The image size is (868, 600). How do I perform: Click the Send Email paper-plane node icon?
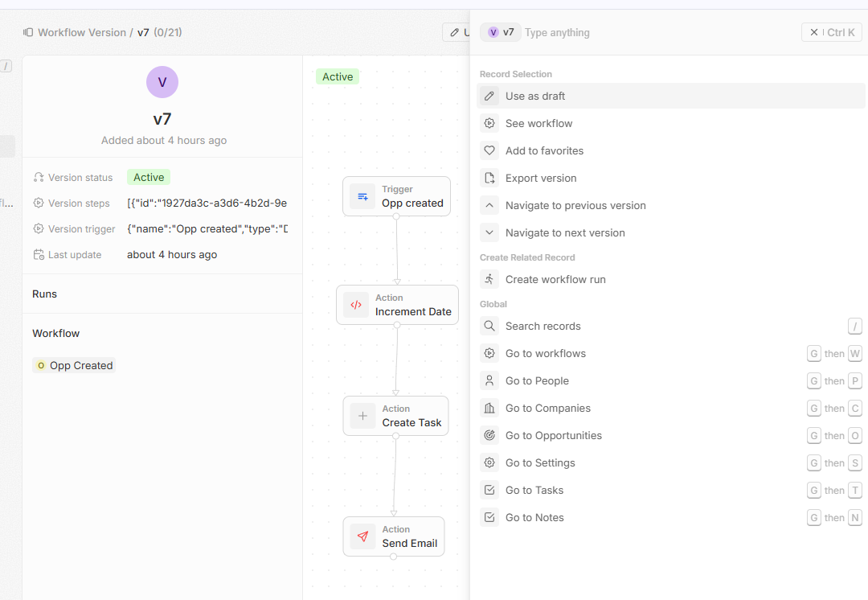[362, 536]
